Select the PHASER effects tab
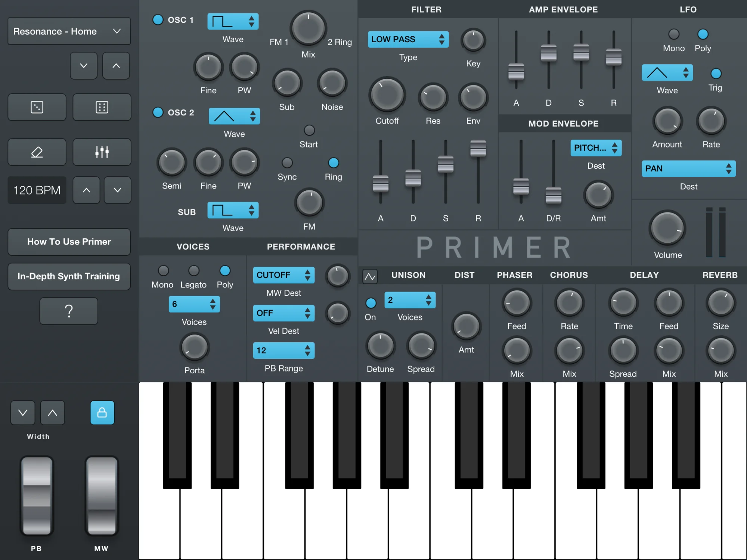 click(x=515, y=275)
